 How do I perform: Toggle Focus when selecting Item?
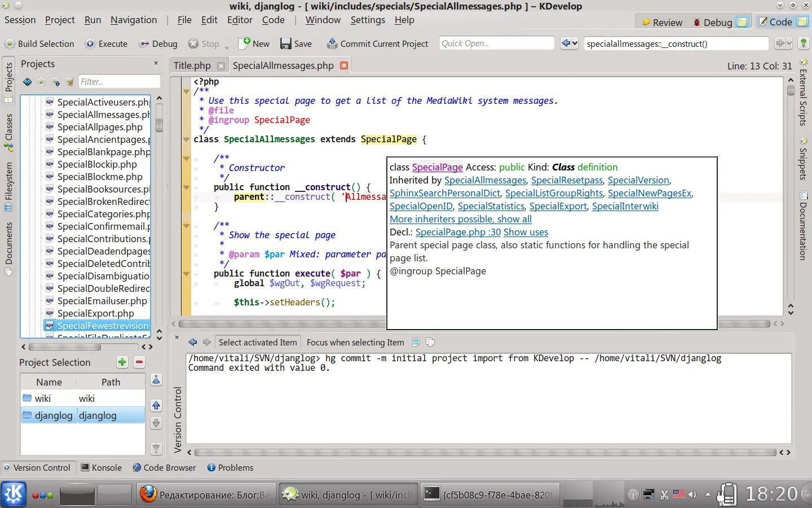pyautogui.click(x=355, y=342)
